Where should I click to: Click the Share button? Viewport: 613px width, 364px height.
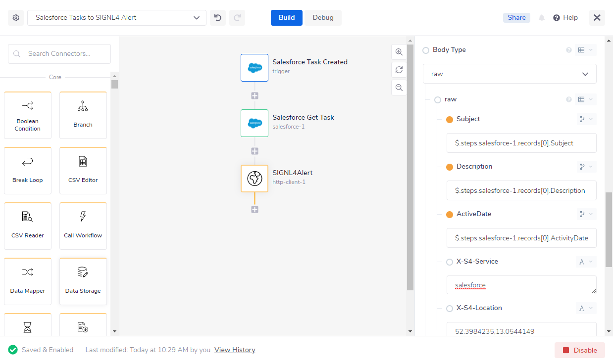click(516, 18)
